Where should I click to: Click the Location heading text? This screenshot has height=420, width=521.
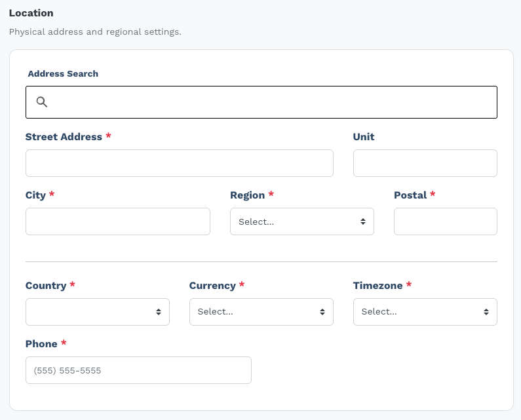pos(31,13)
